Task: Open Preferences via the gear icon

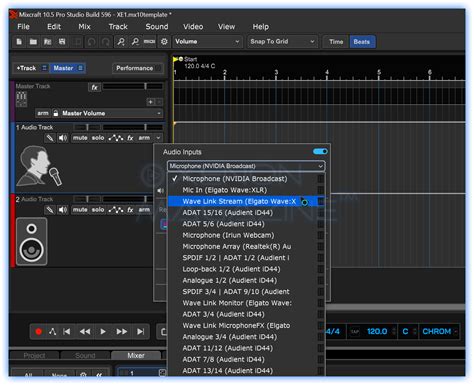Action: tap(164, 42)
